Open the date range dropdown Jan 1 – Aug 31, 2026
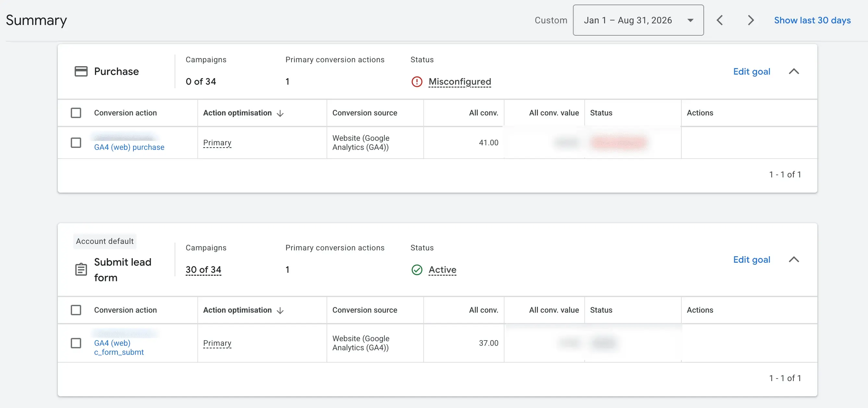The width and height of the screenshot is (868, 408). tap(638, 20)
